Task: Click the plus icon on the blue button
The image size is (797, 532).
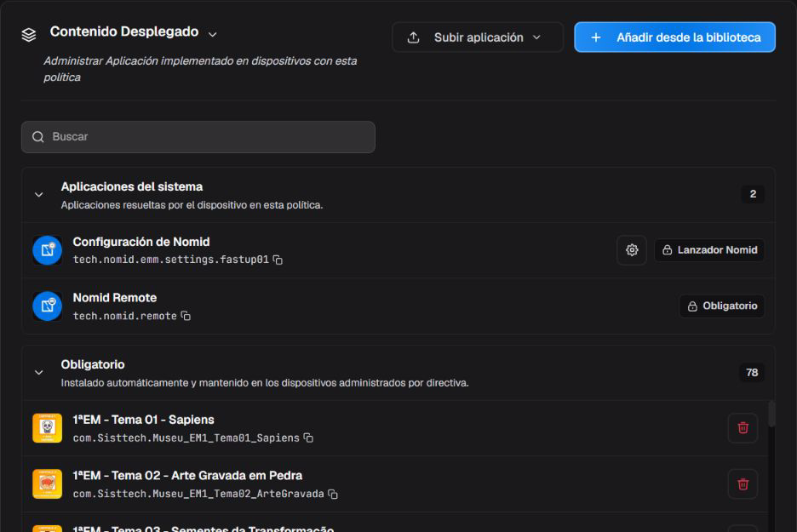Action: click(596, 37)
